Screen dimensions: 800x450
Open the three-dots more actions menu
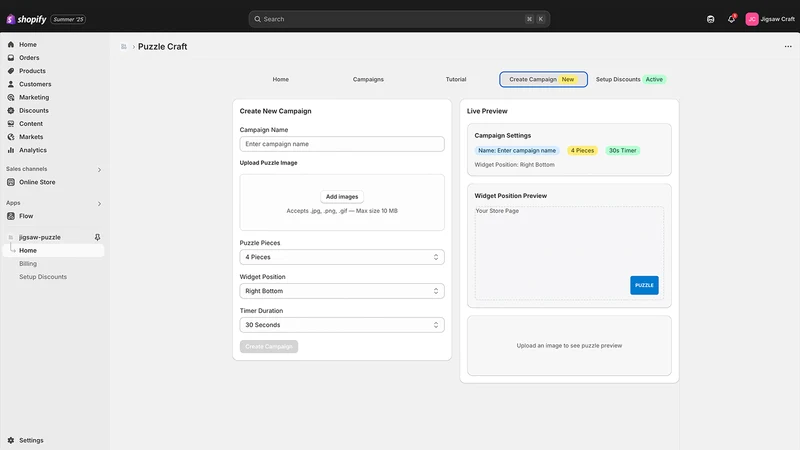pyautogui.click(x=788, y=46)
